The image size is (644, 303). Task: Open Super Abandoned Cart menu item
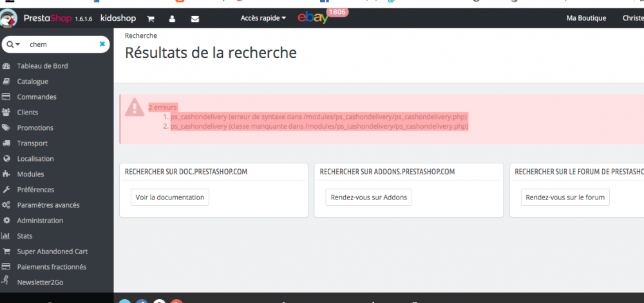pyautogui.click(x=53, y=252)
